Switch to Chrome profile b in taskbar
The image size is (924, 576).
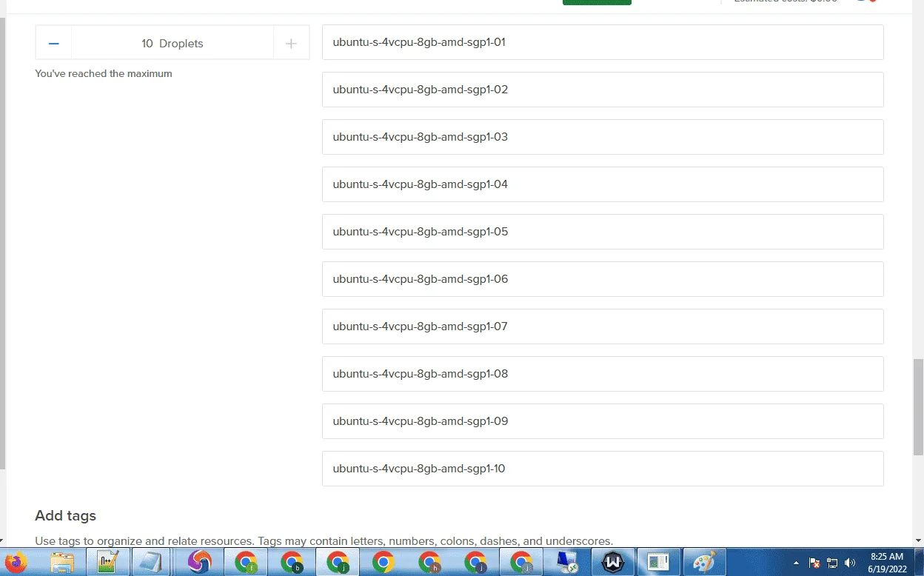292,563
